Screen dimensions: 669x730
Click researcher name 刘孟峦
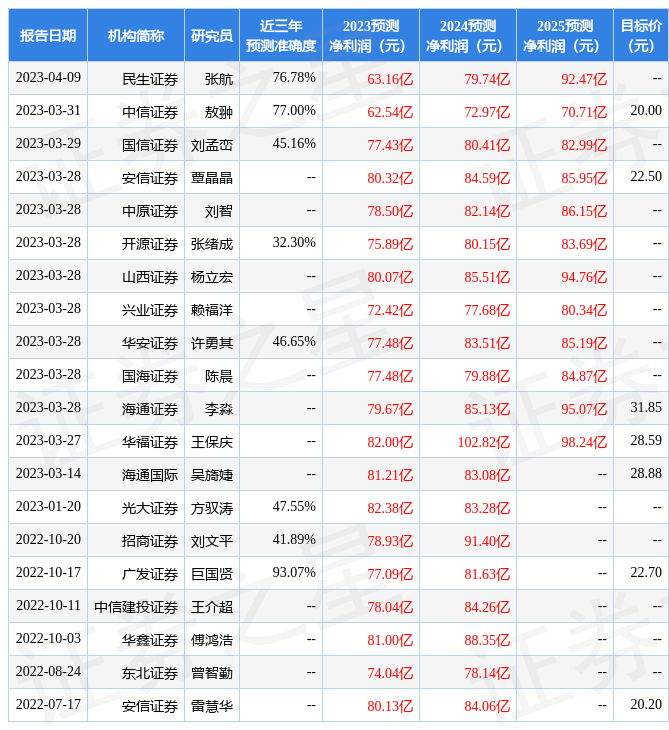[212, 145]
